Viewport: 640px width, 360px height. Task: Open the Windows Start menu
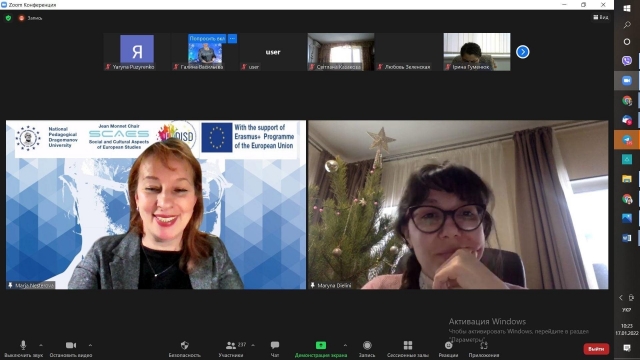627,8
